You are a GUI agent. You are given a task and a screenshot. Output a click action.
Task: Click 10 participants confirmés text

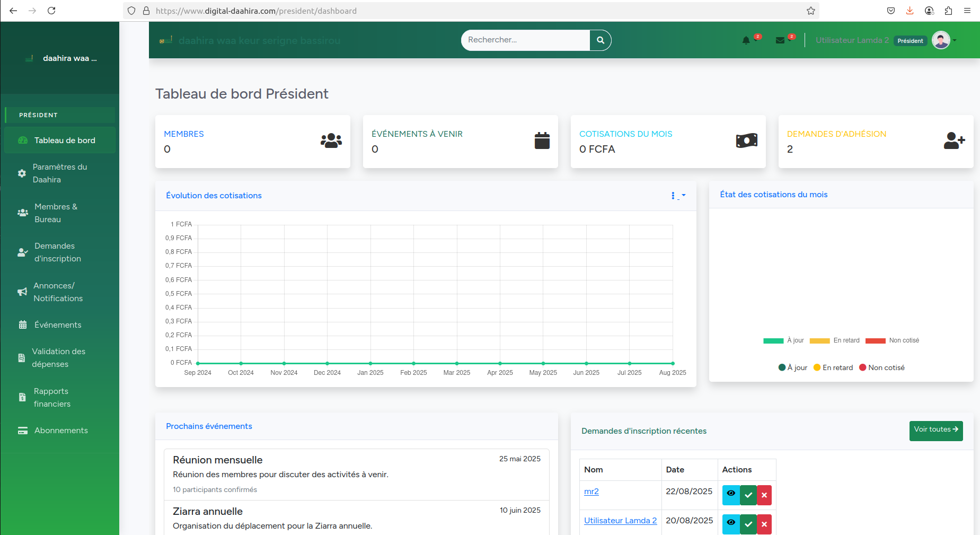(x=215, y=490)
